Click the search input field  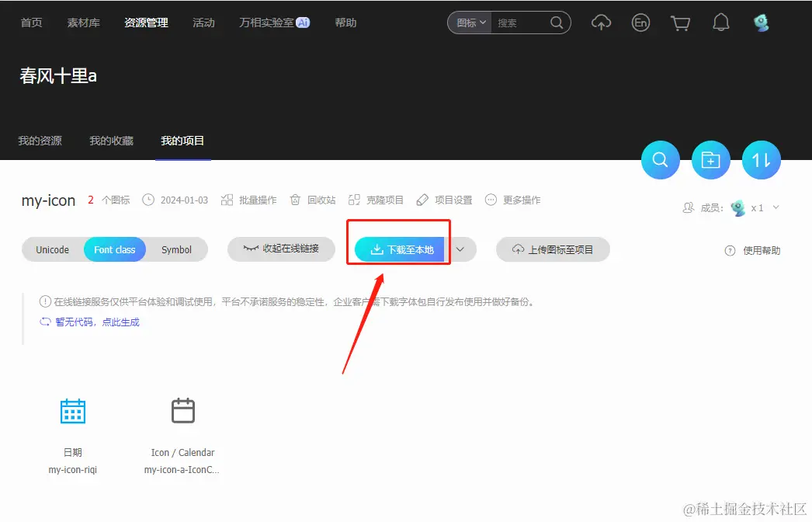pos(516,23)
